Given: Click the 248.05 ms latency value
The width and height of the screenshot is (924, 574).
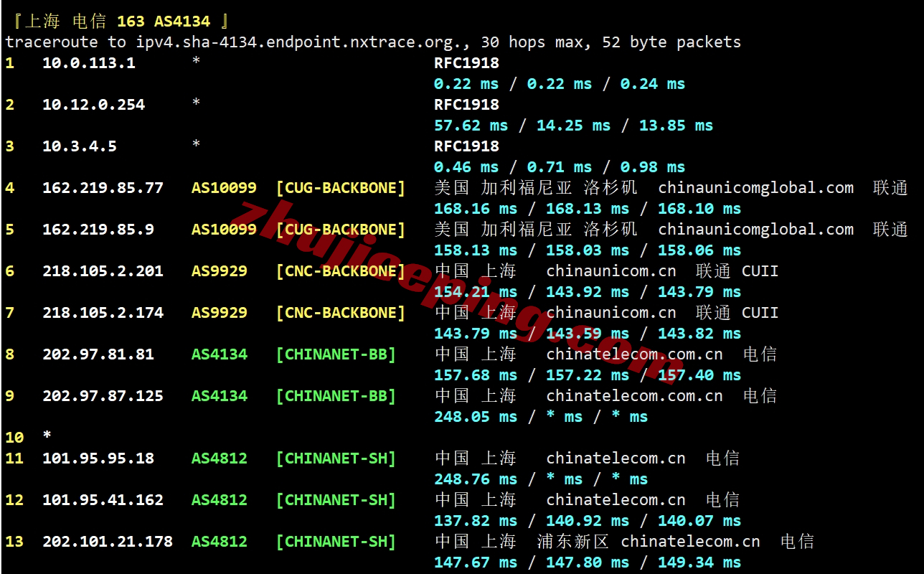Looking at the screenshot, I should 476,417.
